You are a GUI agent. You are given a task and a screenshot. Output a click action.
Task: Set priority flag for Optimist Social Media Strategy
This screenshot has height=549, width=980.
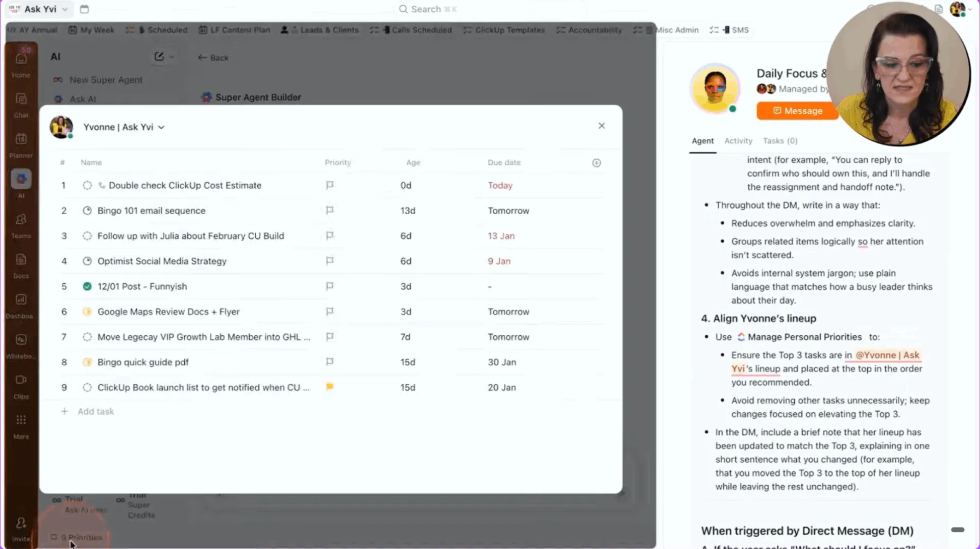point(330,261)
